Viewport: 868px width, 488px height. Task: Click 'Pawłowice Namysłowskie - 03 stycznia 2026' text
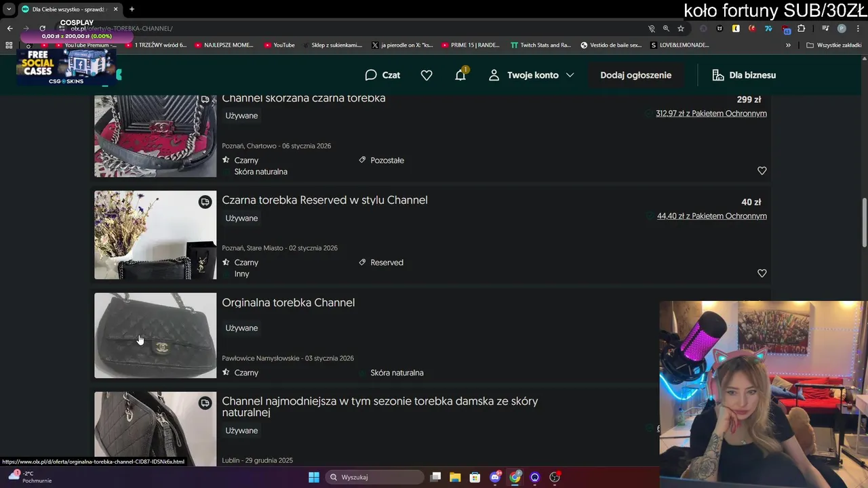288,358
